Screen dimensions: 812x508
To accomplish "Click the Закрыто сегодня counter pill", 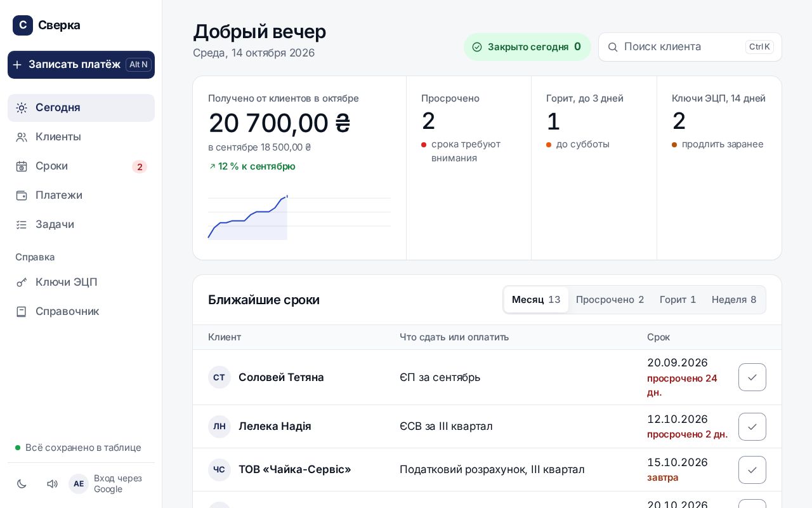I will [x=527, y=47].
